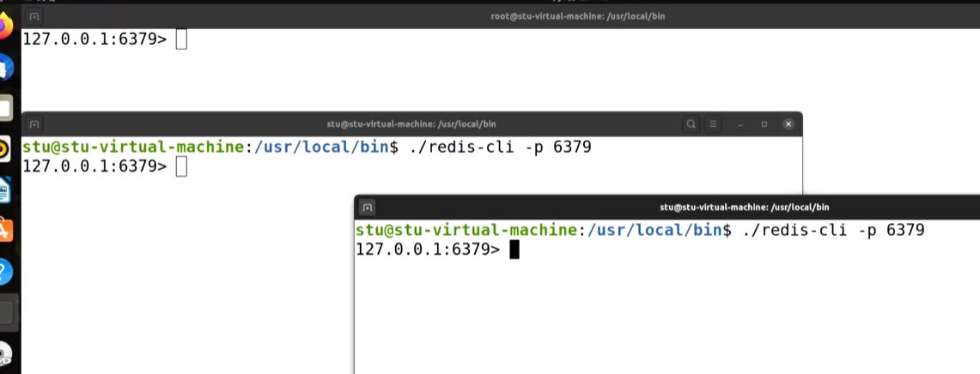The width and height of the screenshot is (980, 374).
Task: Maximize the middle terminal window
Action: click(x=764, y=124)
